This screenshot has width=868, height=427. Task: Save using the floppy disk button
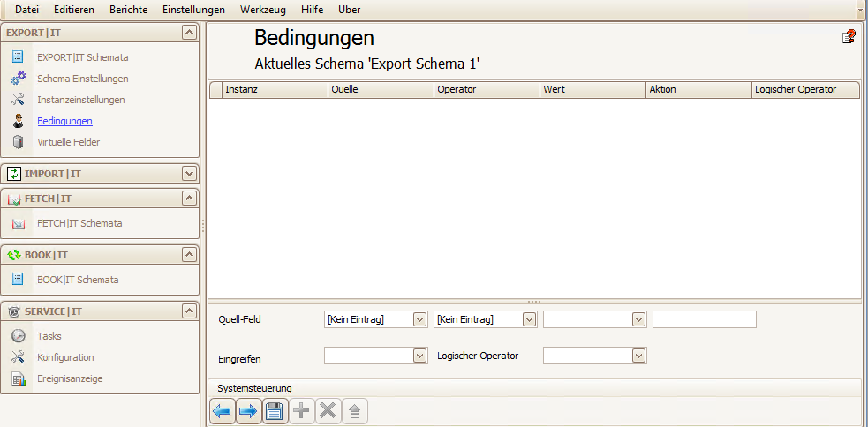275,411
